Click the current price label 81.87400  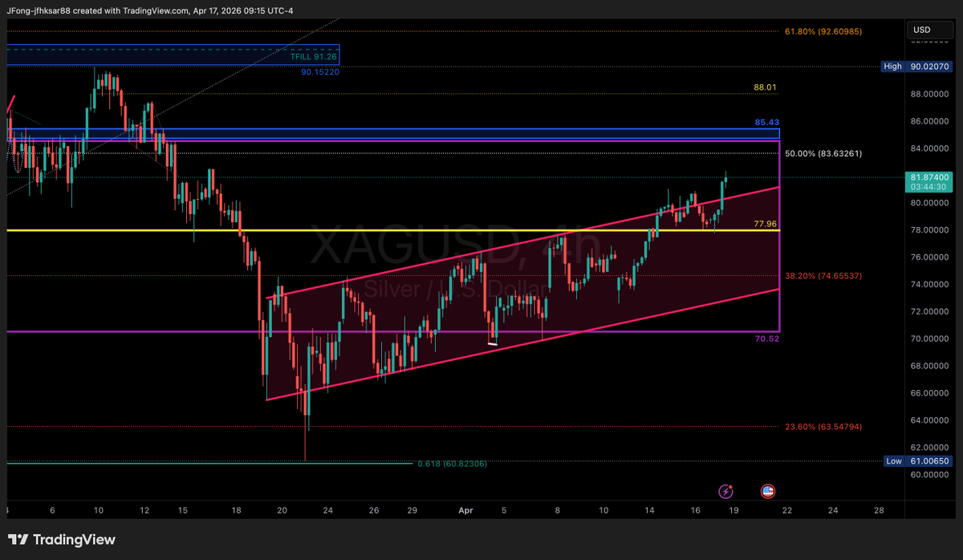930,177
